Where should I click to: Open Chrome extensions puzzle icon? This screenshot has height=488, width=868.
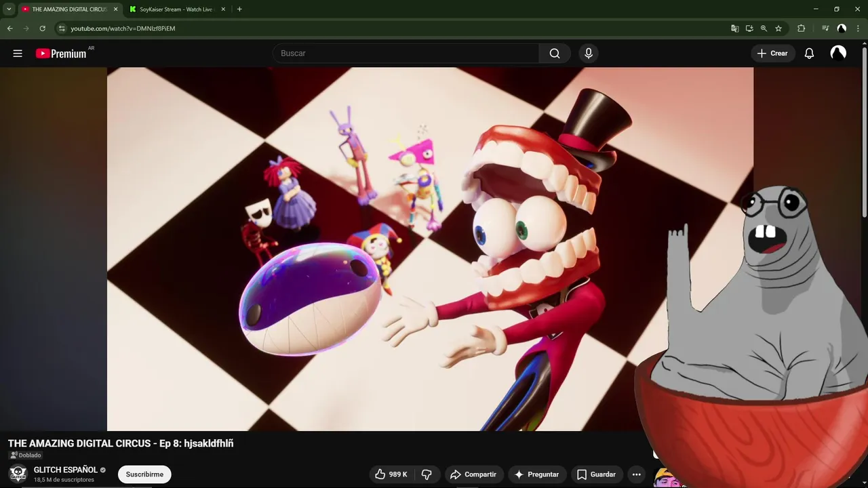pyautogui.click(x=801, y=28)
